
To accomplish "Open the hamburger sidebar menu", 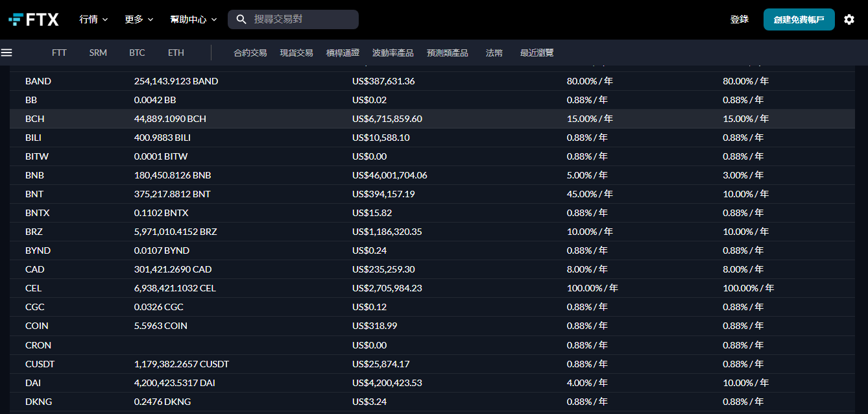I will pyautogui.click(x=6, y=53).
